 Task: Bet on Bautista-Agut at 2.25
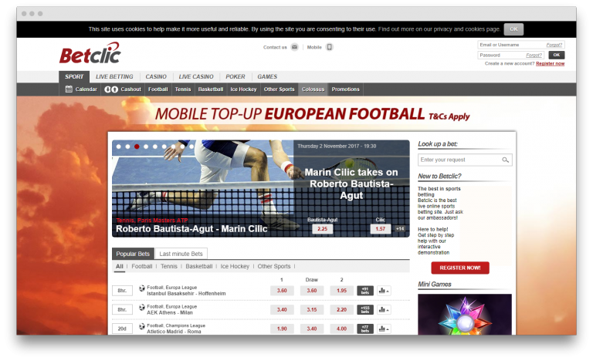322,229
